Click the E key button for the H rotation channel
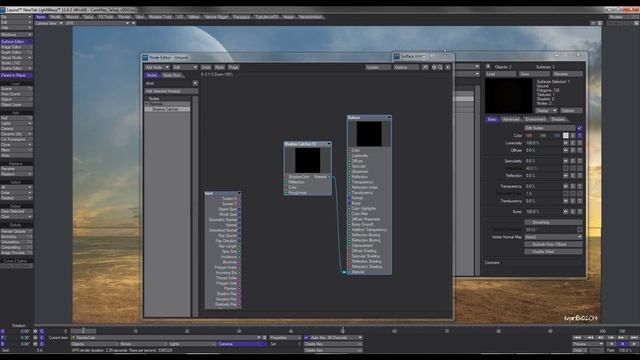The width and height of the screenshot is (640, 360). (42, 331)
